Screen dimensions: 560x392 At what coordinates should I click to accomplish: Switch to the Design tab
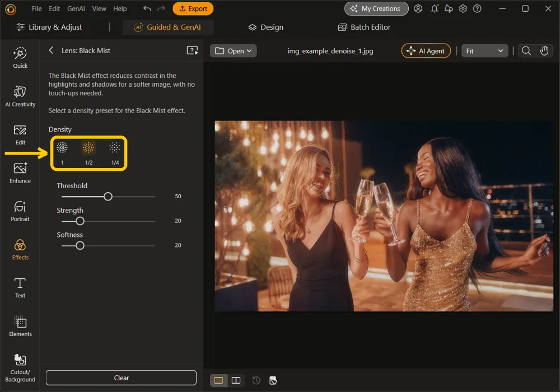(x=265, y=27)
